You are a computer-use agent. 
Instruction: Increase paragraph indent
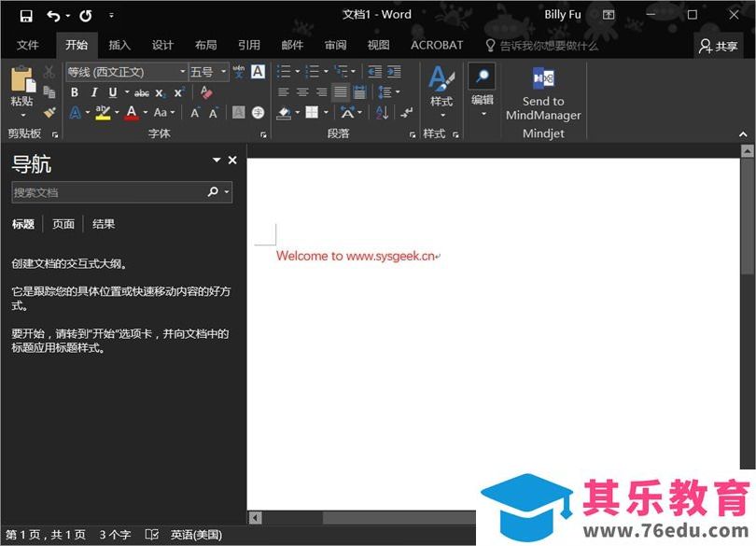(x=394, y=72)
